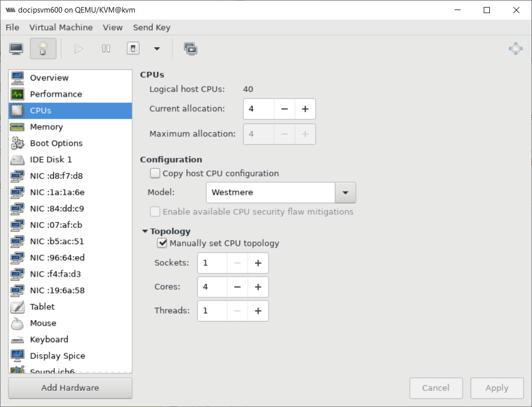The width and height of the screenshot is (532, 407).
Task: Open the snapshots manager toolbar icon
Action: pyautogui.click(x=191, y=49)
